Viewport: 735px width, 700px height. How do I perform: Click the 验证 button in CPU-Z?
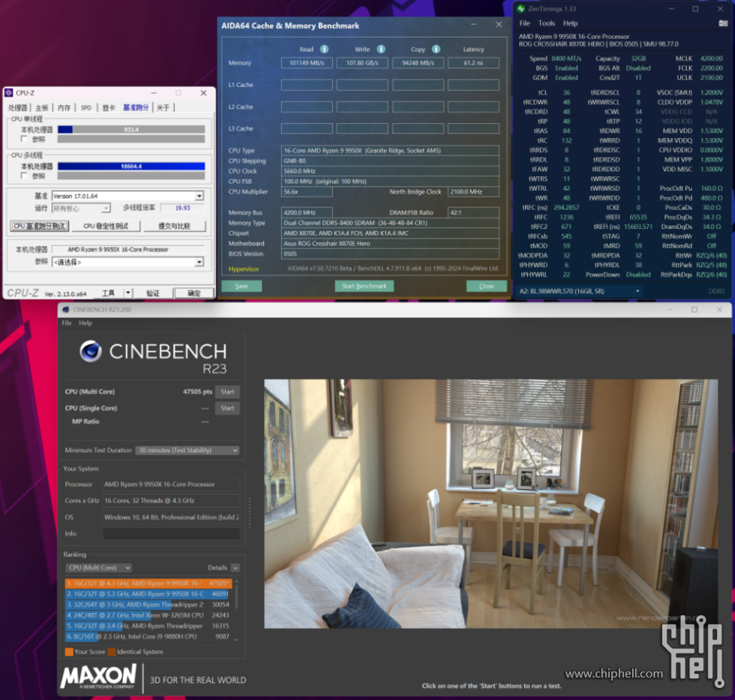click(153, 293)
